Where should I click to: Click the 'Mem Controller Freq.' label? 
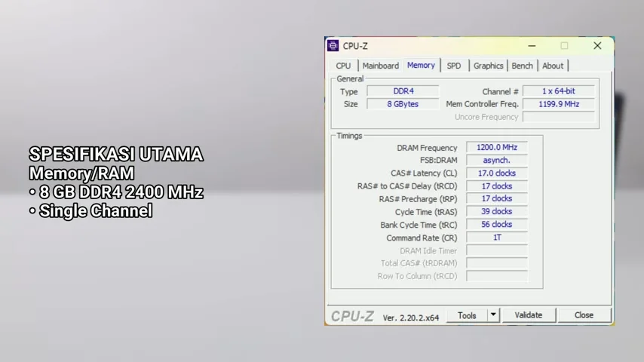[x=482, y=104]
